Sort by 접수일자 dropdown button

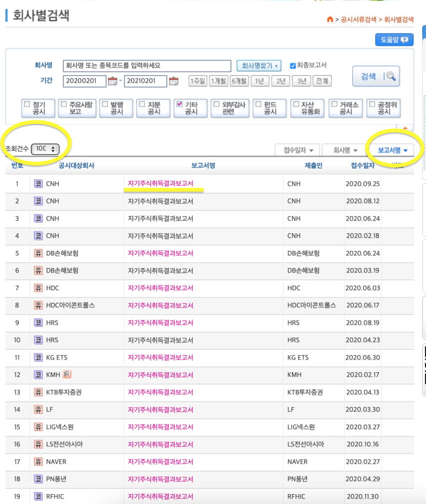click(298, 150)
